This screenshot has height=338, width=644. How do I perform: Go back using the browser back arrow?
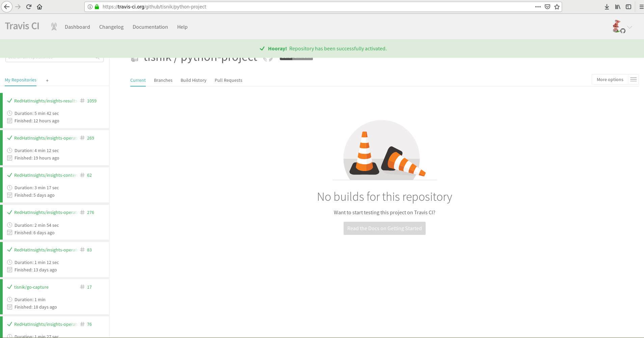click(7, 7)
